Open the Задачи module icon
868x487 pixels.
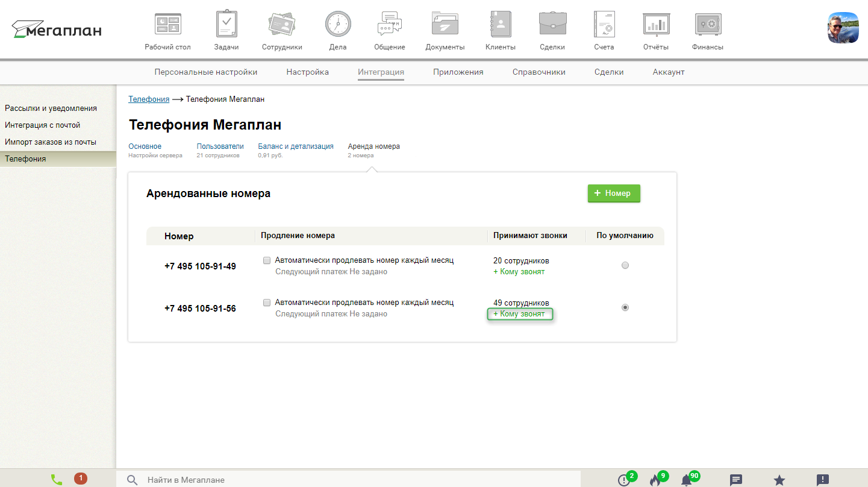click(x=226, y=24)
